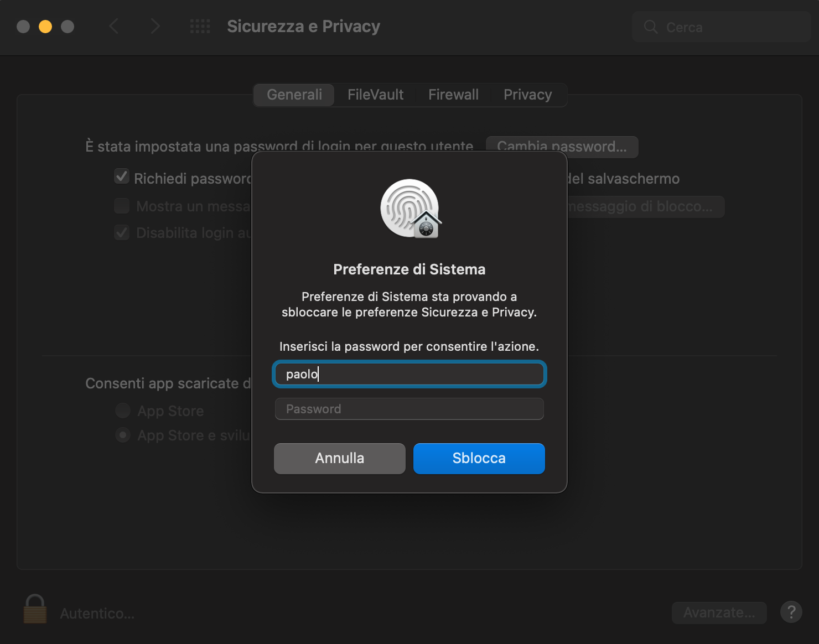Toggle the Disabilita login automatico checkbox
The width and height of the screenshot is (819, 644).
[x=122, y=232]
